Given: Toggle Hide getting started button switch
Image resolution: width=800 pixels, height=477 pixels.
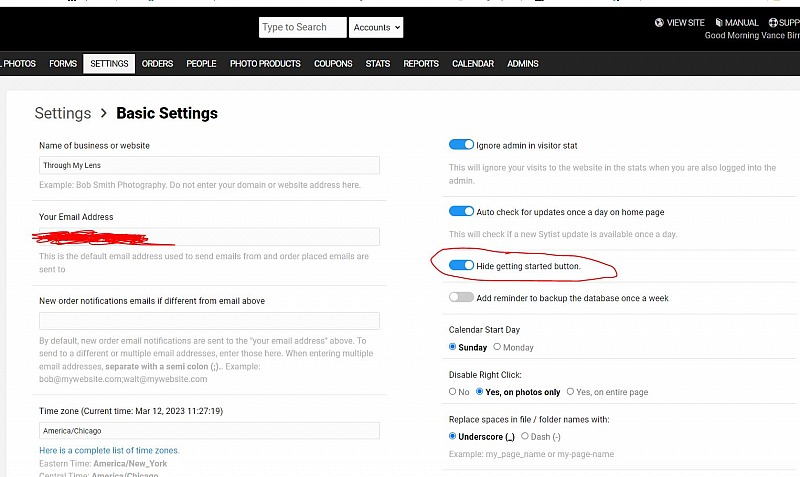Looking at the screenshot, I should click(461, 265).
